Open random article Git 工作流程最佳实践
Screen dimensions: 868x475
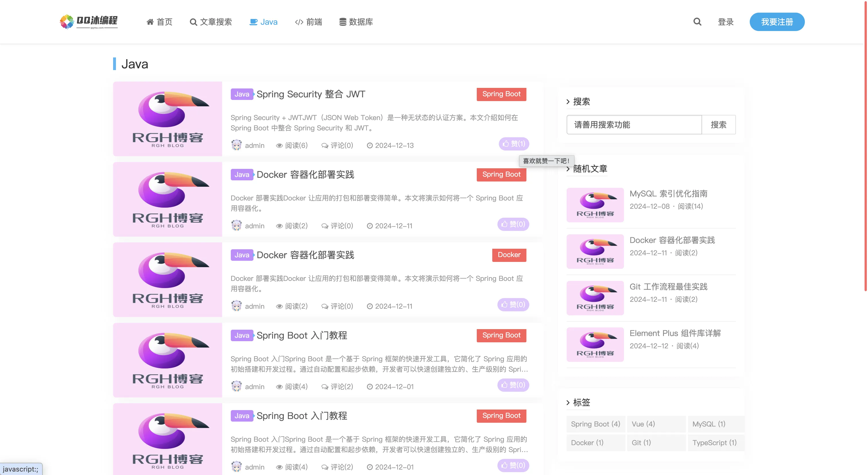click(x=668, y=287)
